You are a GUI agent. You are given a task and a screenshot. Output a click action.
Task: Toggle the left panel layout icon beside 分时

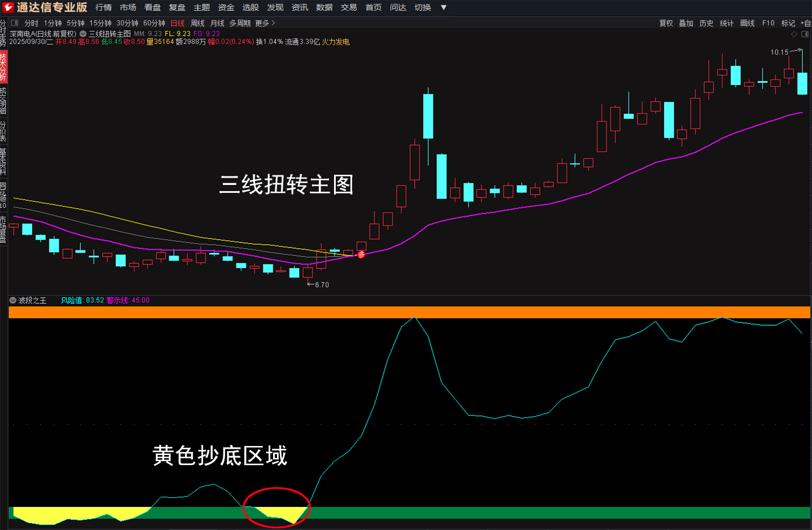click(x=15, y=23)
